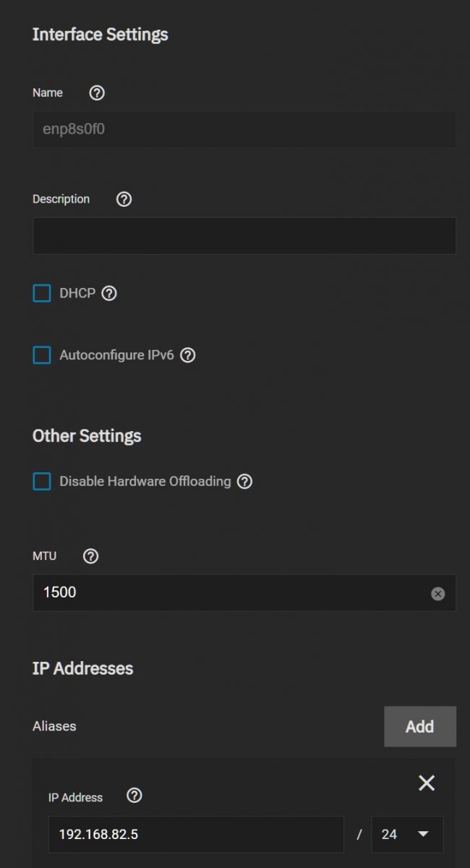The image size is (470, 868).
Task: Remove the IP address alias entry
Action: click(x=427, y=783)
